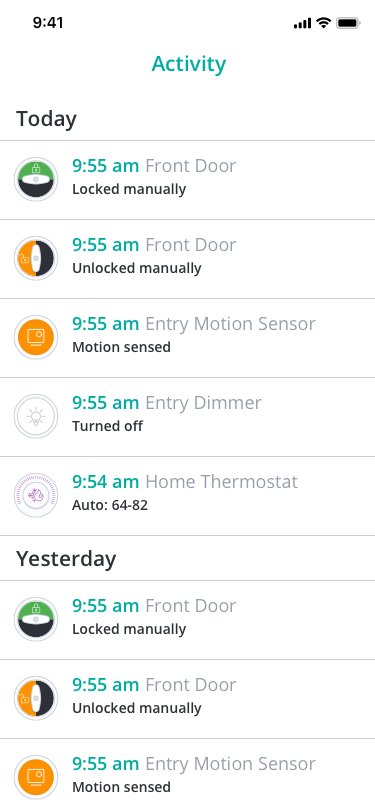Viewport: 375px width, 812px height.
Task: Tap today's orange unlocked Front Door icon
Action: coord(36,258)
